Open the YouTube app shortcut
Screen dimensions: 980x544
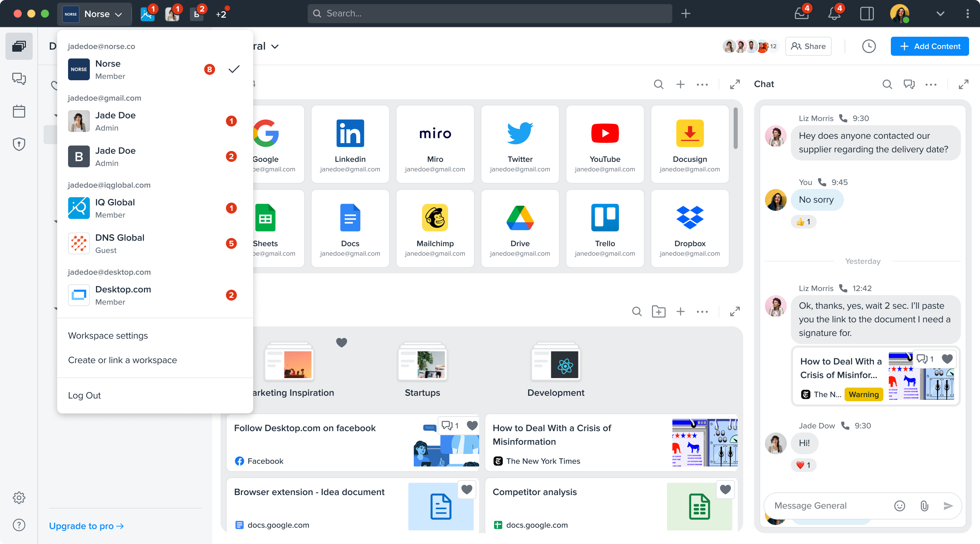605,144
